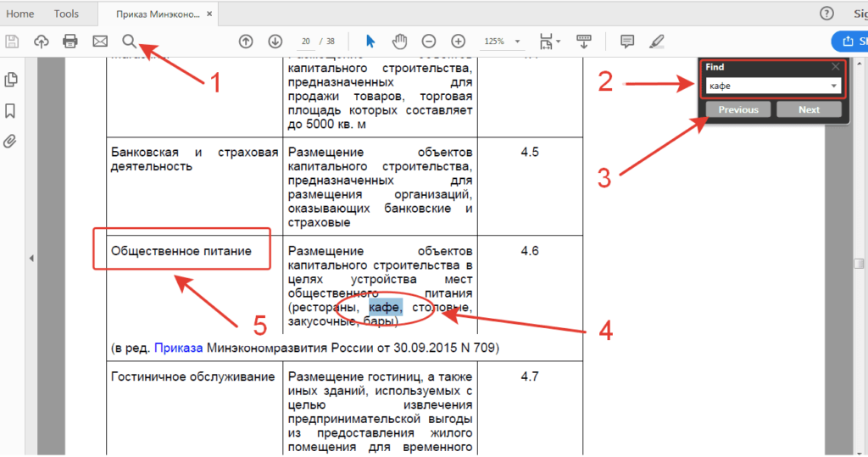Screen dimensions: 868x457
Task: Go to next page with down arrow
Action: point(275,41)
